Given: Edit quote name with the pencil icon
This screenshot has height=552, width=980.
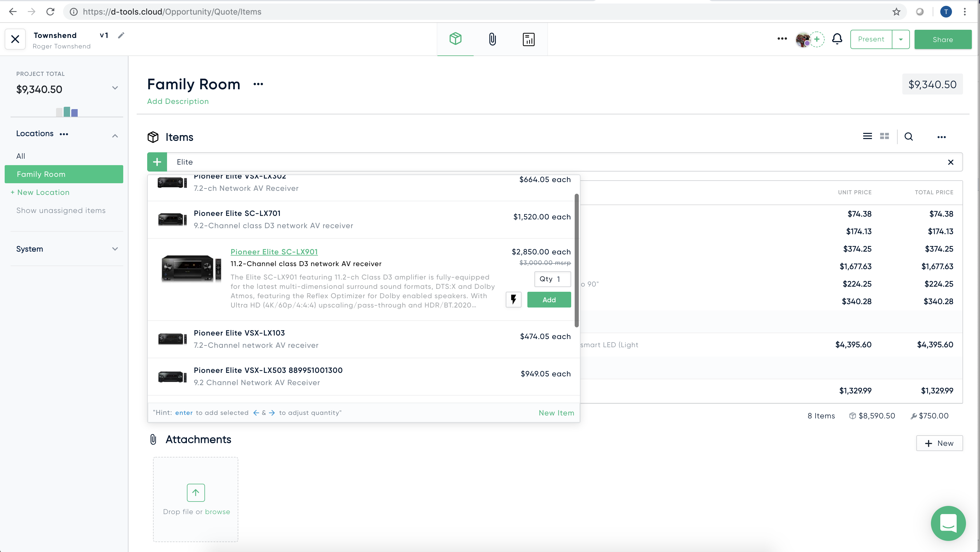Looking at the screenshot, I should click(121, 35).
